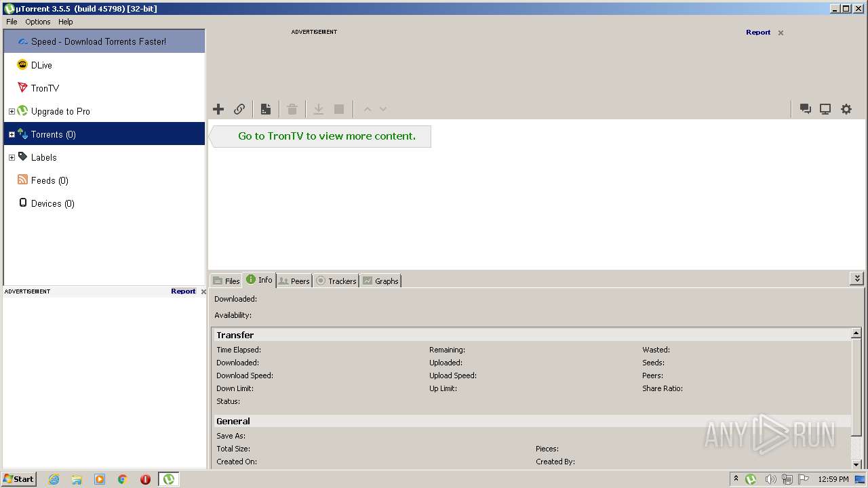Image resolution: width=868 pixels, height=488 pixels.
Task: Select Speed - Download Torrents Faster item
Action: tap(104, 41)
